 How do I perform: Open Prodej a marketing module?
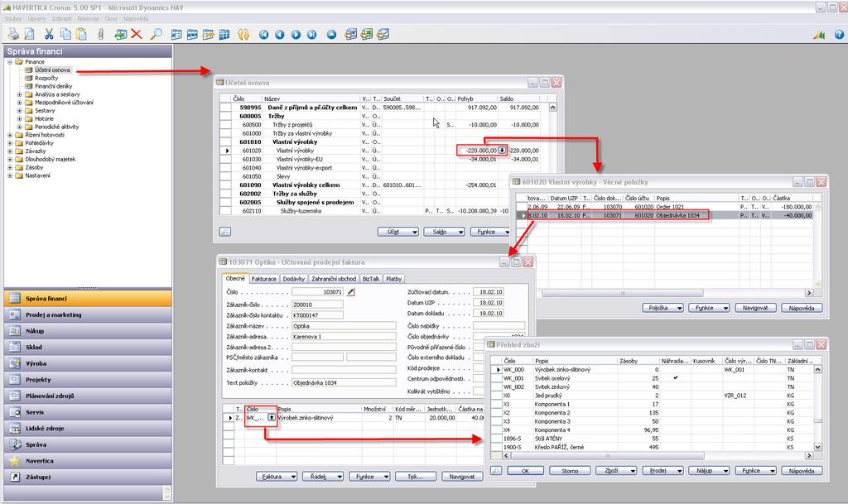tap(88, 314)
